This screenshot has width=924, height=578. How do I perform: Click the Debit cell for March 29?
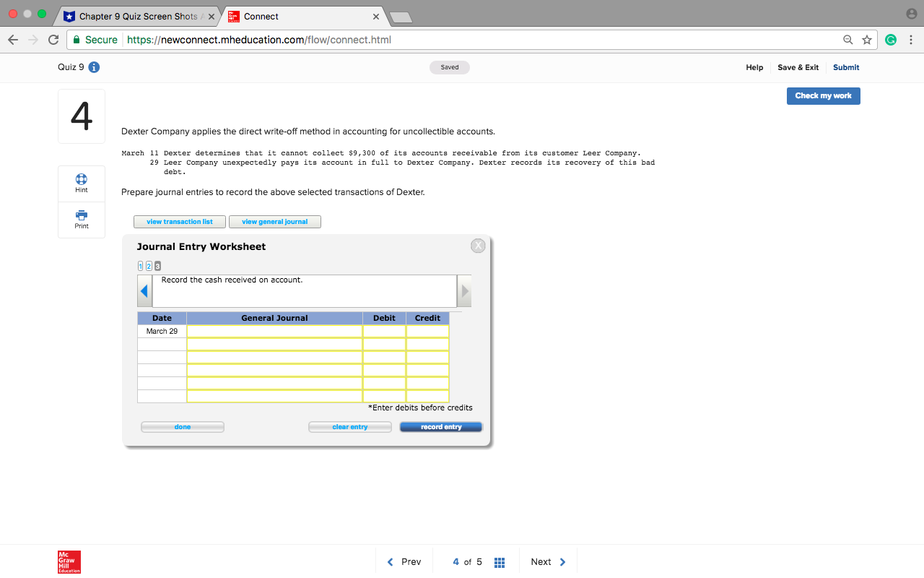[x=384, y=331]
